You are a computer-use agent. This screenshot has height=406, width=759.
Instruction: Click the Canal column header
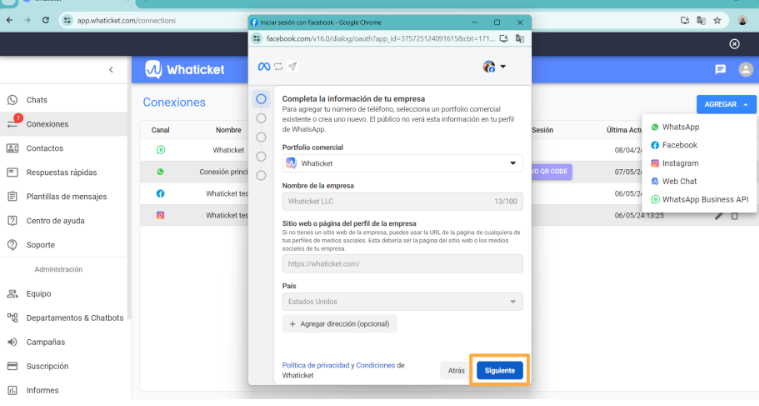click(x=160, y=130)
